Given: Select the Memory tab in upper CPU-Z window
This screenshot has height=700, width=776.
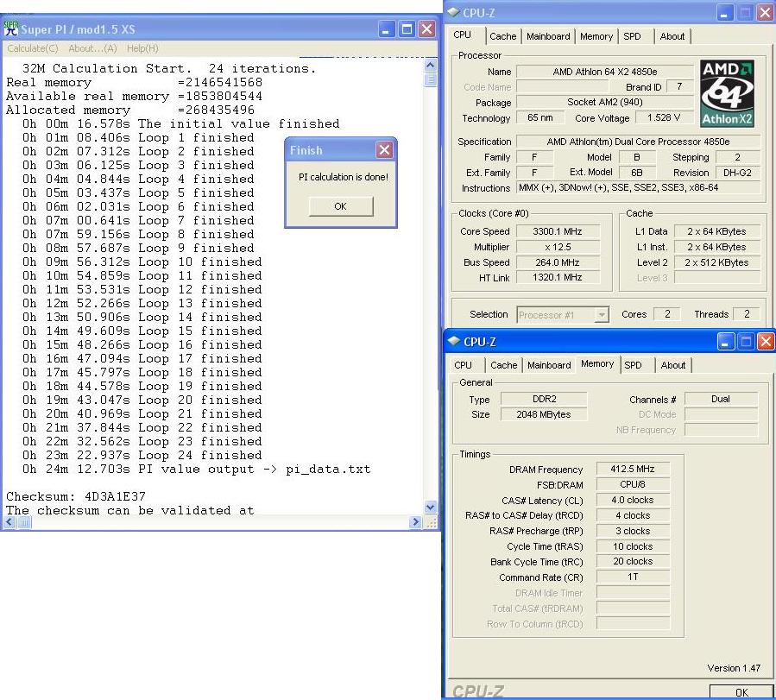Looking at the screenshot, I should (596, 36).
